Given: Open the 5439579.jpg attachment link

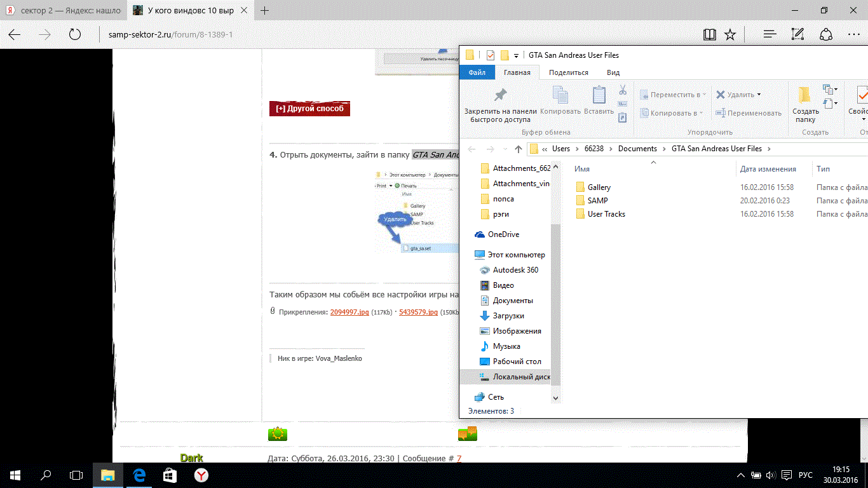Looking at the screenshot, I should [x=418, y=312].
